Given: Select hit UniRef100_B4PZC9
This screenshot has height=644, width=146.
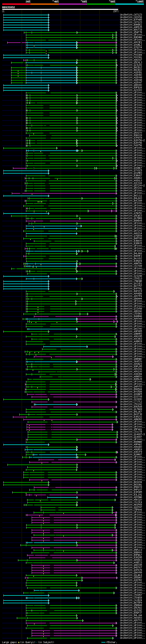Looking at the screenshot, I should [131, 291].
